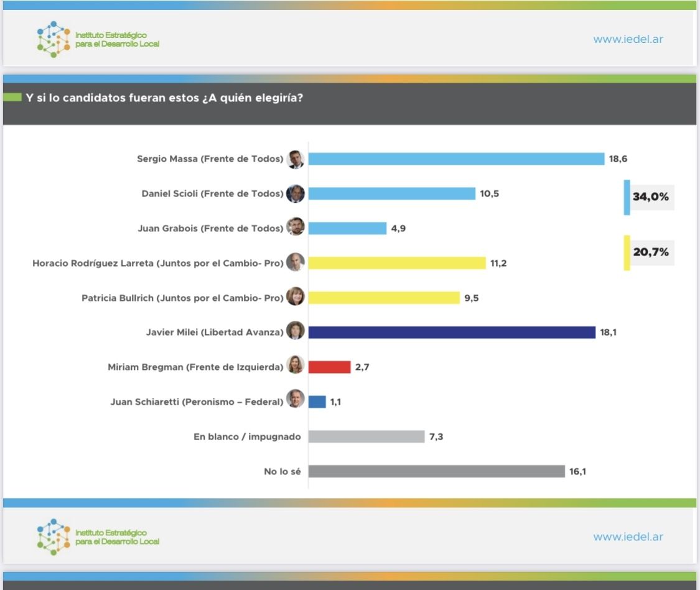
Task: Select the photo beside the Patricia Bullrich label
Action: [x=295, y=298]
